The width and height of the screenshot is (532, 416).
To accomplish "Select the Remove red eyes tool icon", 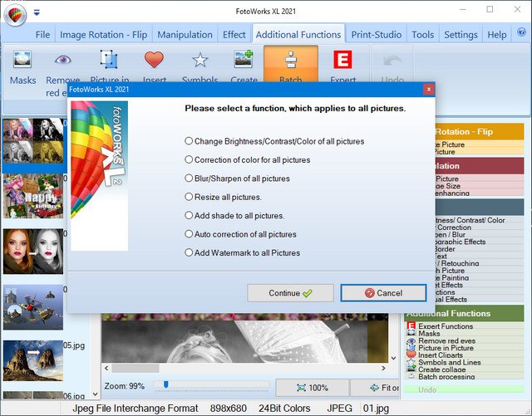I will 63,61.
